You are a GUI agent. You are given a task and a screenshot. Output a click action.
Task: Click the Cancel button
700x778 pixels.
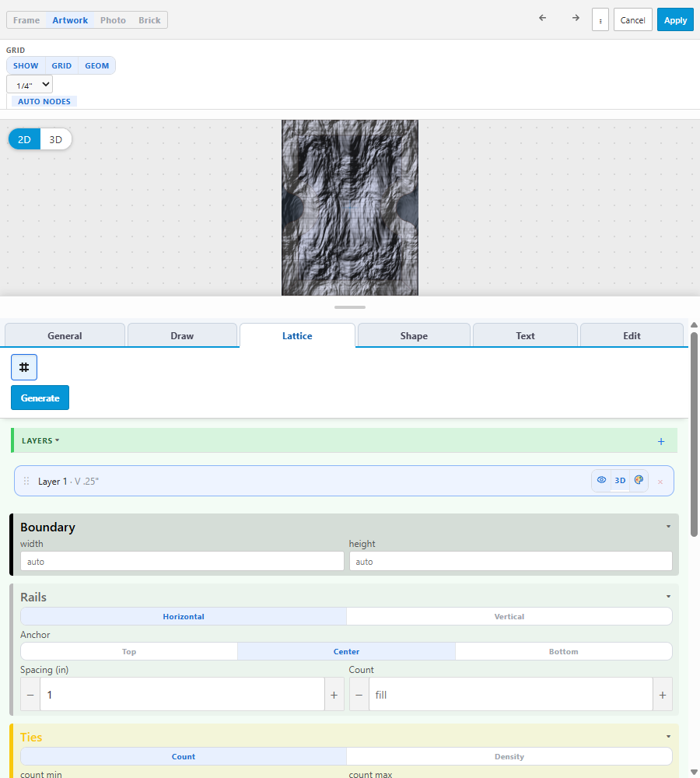632,20
